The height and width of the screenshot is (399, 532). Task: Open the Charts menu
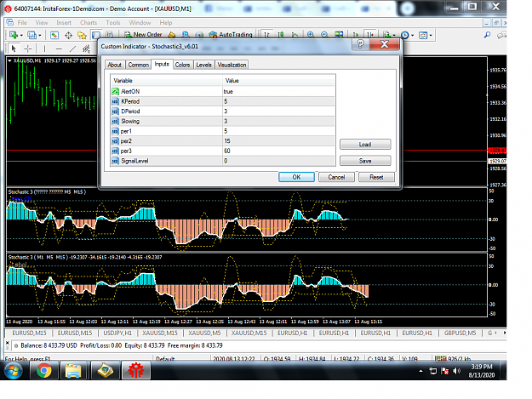pos(89,23)
